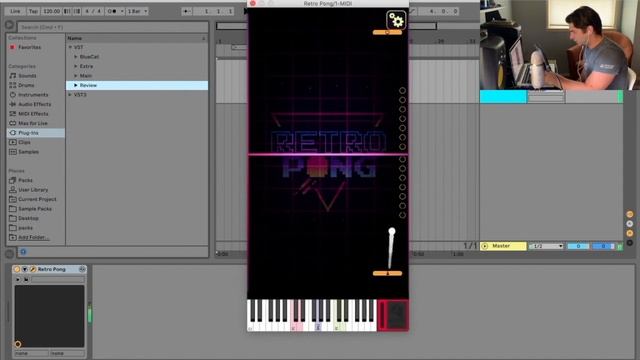
Task: Expand the Main folder
Action: 76,76
